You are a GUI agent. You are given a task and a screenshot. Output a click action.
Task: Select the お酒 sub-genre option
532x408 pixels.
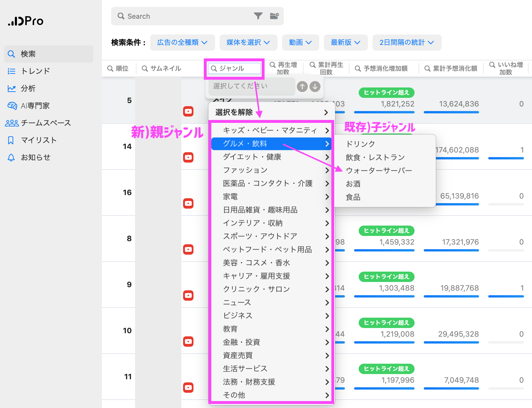[x=353, y=184]
